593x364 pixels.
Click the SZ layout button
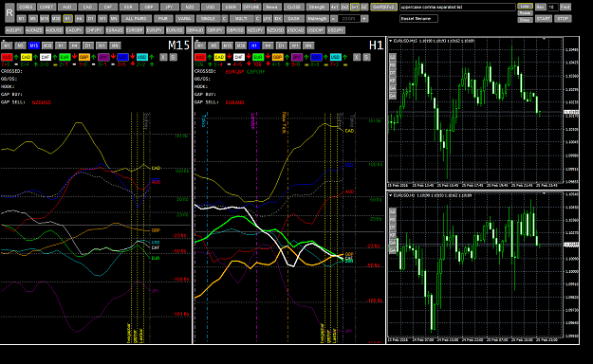(x=363, y=8)
